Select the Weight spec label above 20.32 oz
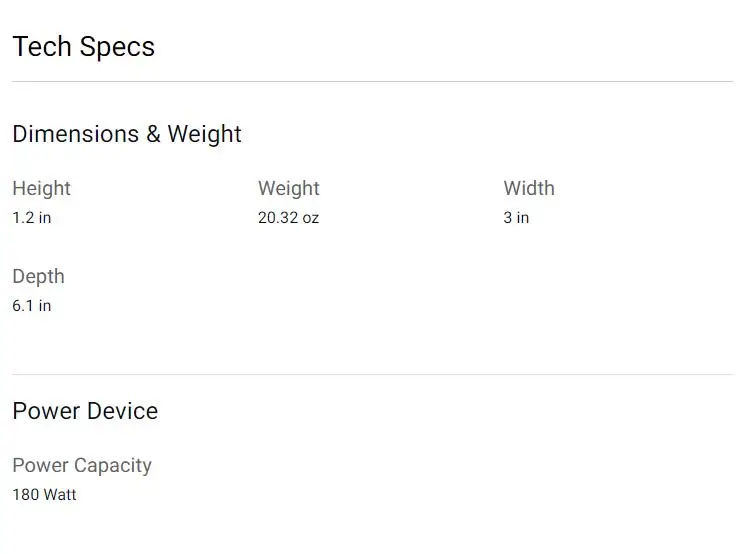750x554 pixels. (x=288, y=188)
